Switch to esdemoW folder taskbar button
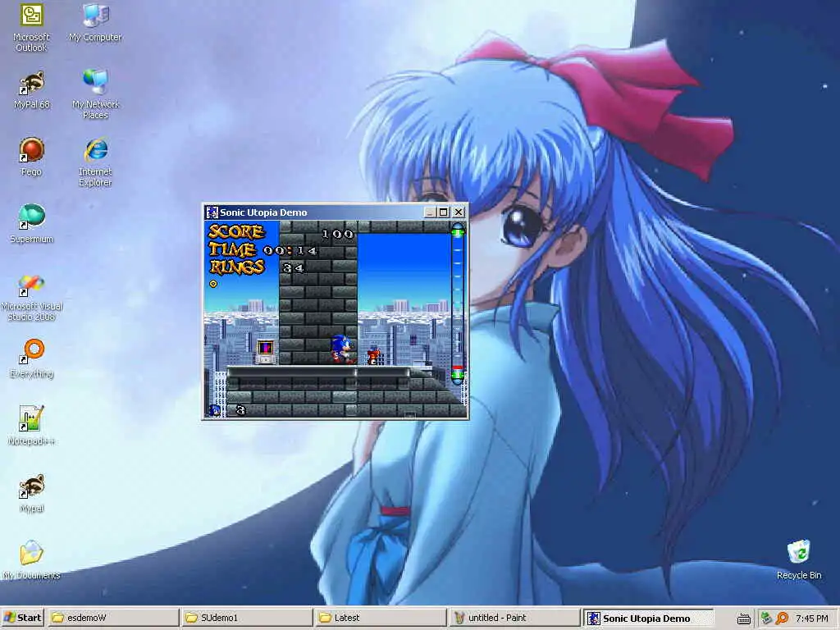Image resolution: width=840 pixels, height=630 pixels. (113, 618)
